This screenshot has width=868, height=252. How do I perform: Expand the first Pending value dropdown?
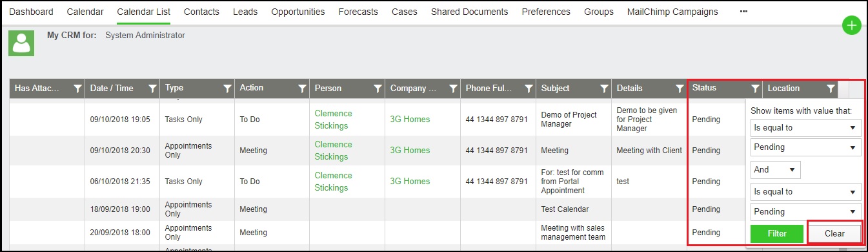(x=806, y=147)
